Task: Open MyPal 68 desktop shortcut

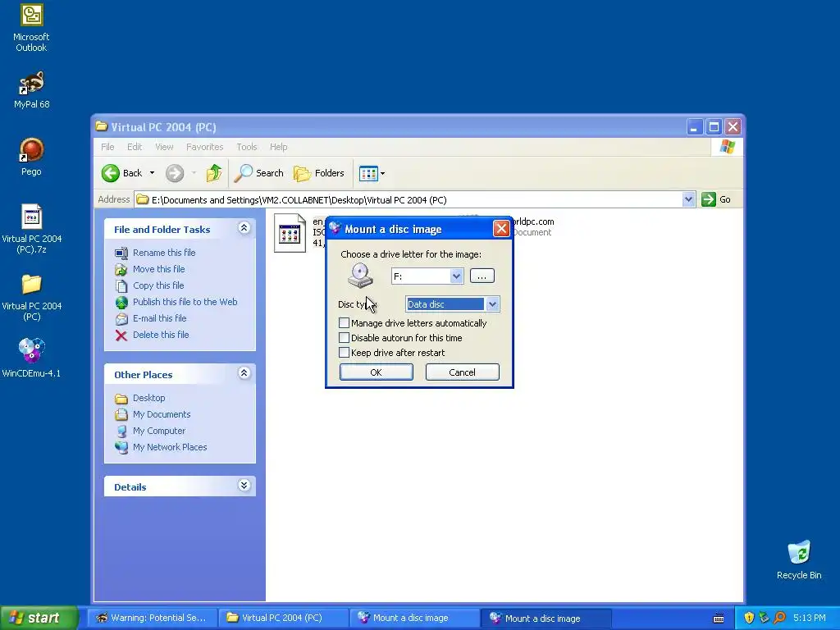Action: tap(31, 89)
